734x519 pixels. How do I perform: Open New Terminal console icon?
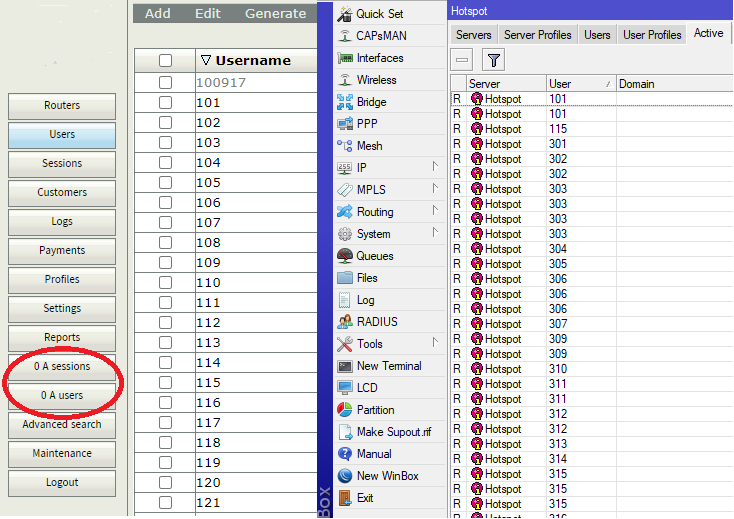click(x=345, y=366)
